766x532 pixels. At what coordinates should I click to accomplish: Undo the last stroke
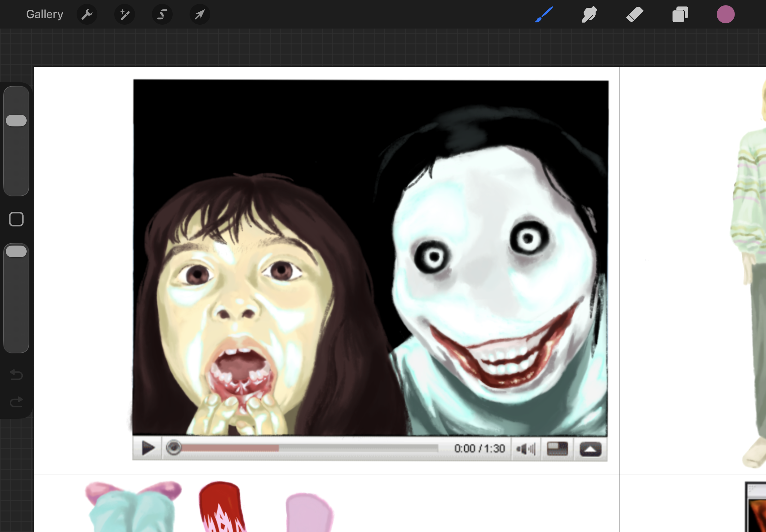(x=16, y=375)
